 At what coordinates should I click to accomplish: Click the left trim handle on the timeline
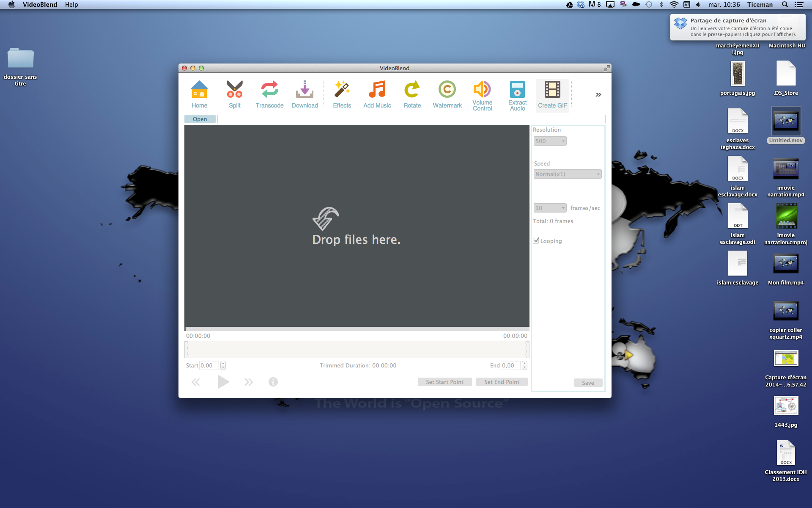[187, 350]
